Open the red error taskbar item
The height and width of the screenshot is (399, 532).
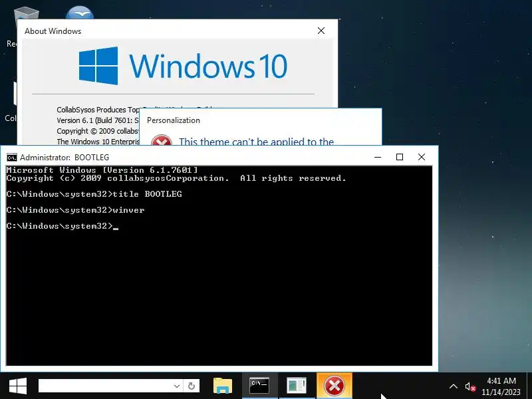click(x=334, y=386)
